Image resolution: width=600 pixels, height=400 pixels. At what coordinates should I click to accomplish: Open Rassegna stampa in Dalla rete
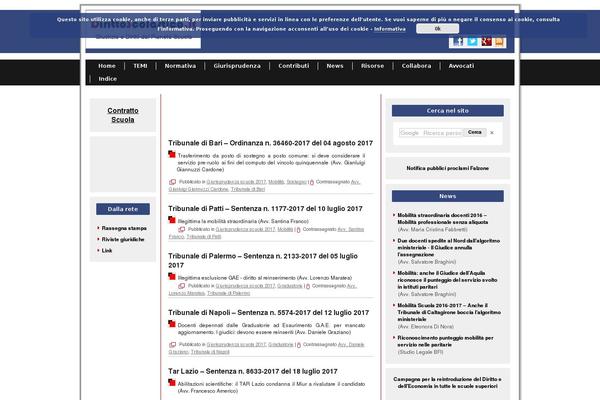pyautogui.click(x=124, y=228)
